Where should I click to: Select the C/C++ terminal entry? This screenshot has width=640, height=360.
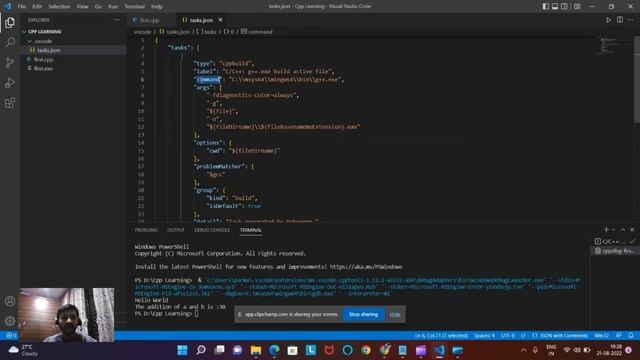coord(614,241)
